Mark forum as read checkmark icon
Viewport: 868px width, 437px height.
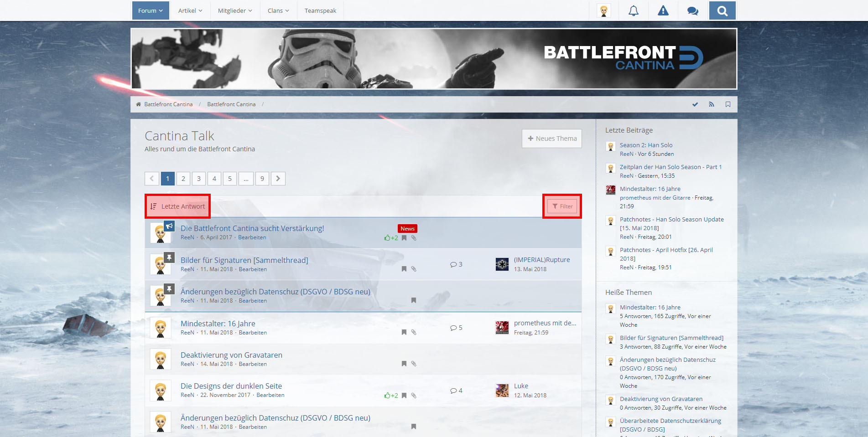pyautogui.click(x=695, y=104)
